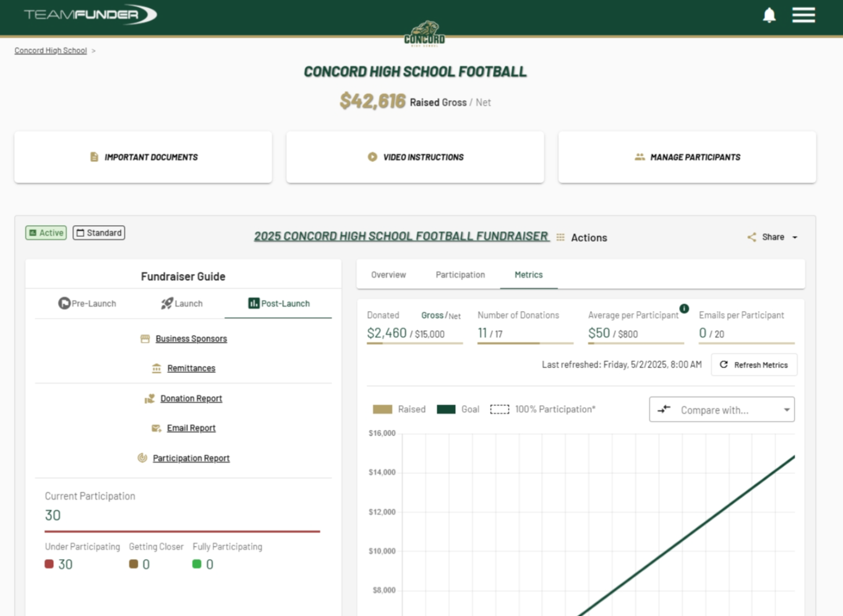The image size is (843, 616).
Task: Click the Email Report envelope icon
Action: (156, 429)
